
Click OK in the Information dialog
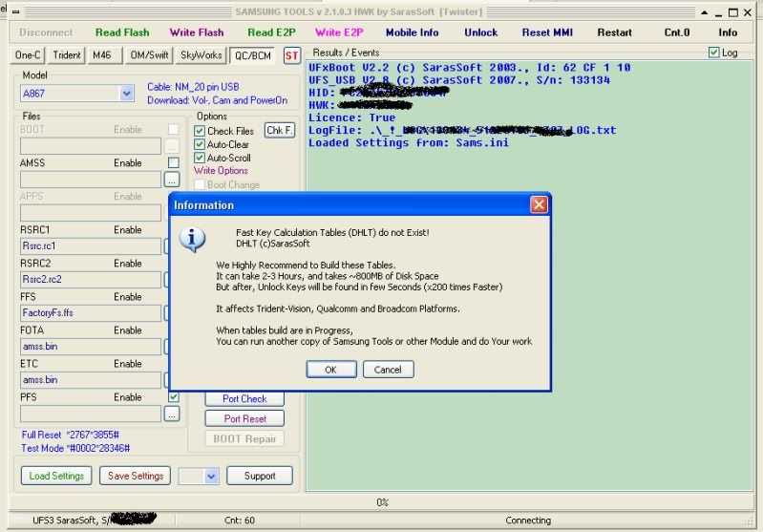[x=331, y=370]
